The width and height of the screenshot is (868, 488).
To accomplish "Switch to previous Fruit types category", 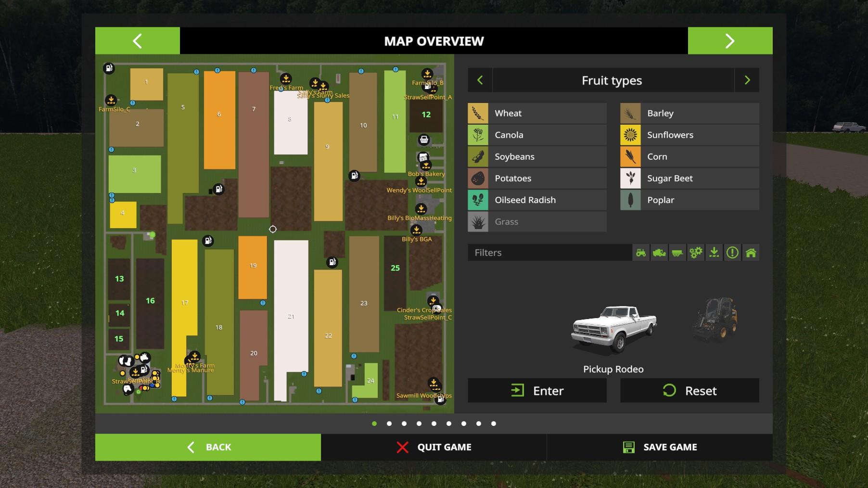I will (480, 80).
